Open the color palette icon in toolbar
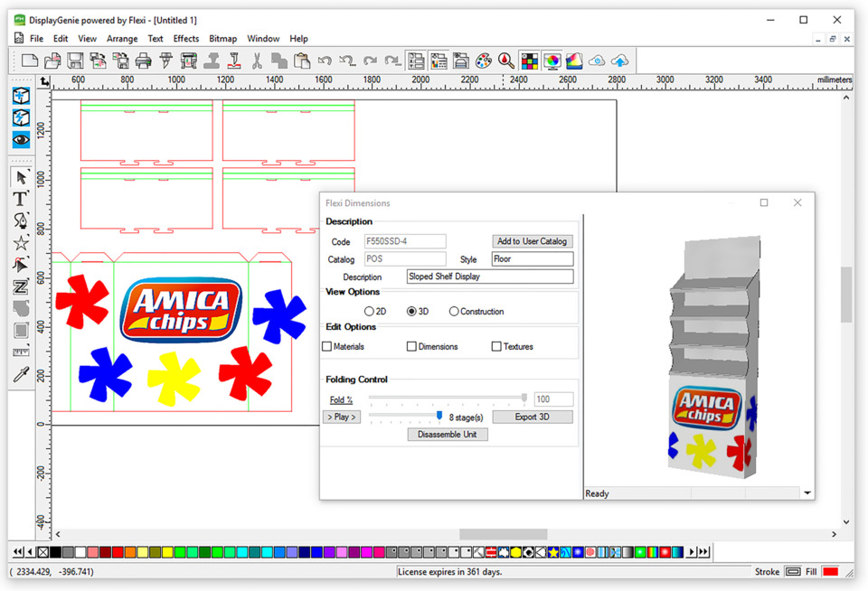 click(484, 61)
